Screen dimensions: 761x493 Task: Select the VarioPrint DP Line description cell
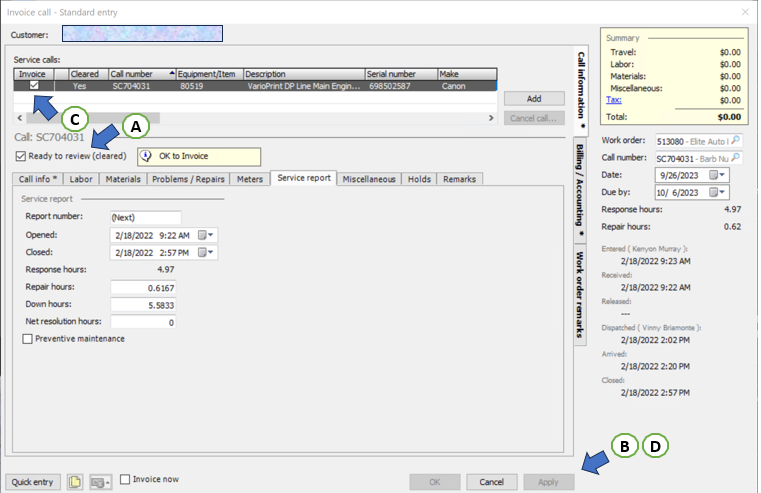pos(304,86)
